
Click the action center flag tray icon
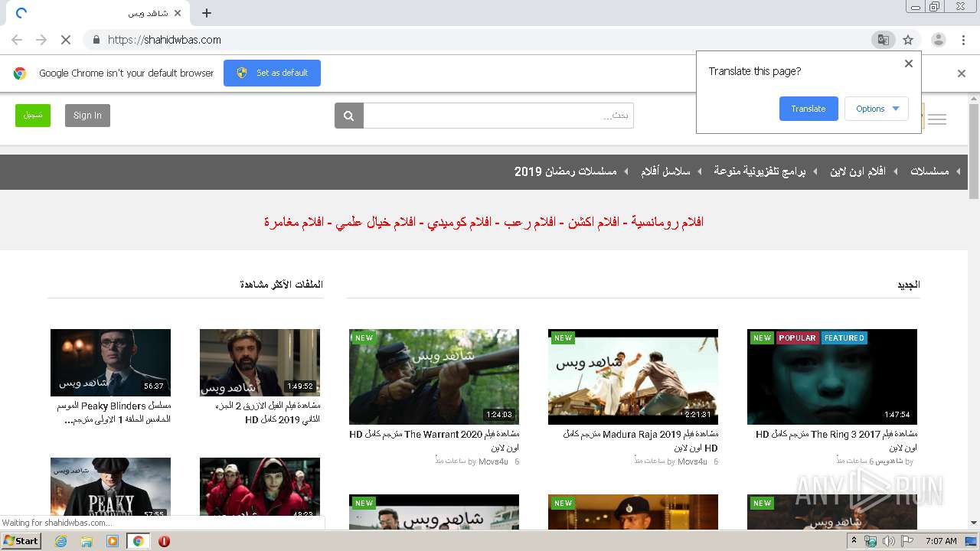coord(906,541)
